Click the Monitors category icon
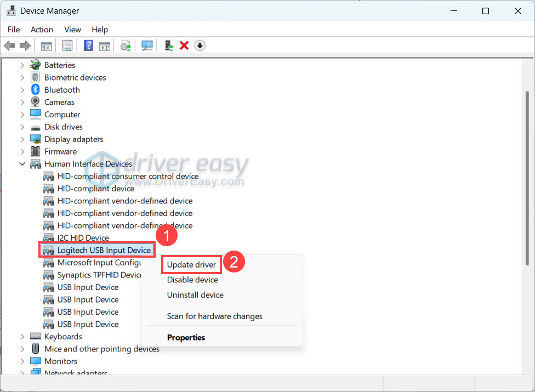This screenshot has height=392, width=535. click(x=35, y=361)
